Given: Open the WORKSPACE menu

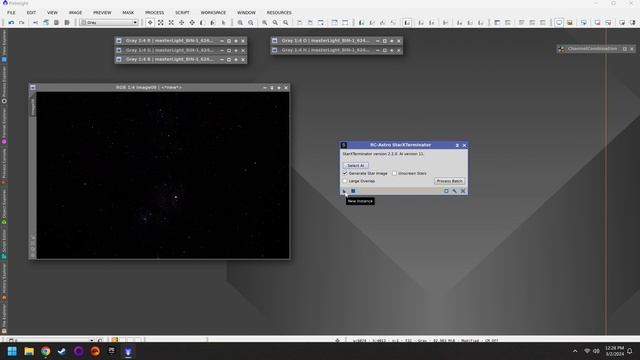Looking at the screenshot, I should point(213,13).
